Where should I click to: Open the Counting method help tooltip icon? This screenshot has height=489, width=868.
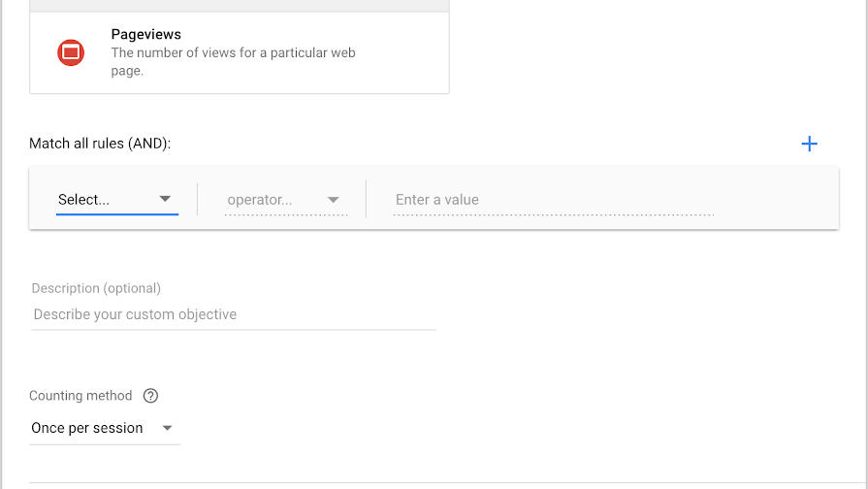(150, 396)
